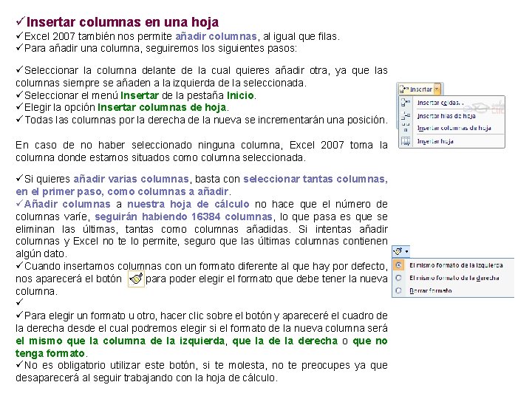Click the Insertar hoja icon
Screen dimensions: 532x399
tap(406, 141)
